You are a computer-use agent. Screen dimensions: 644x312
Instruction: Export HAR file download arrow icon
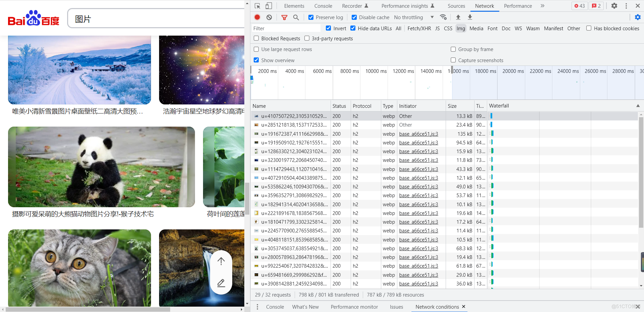click(470, 17)
